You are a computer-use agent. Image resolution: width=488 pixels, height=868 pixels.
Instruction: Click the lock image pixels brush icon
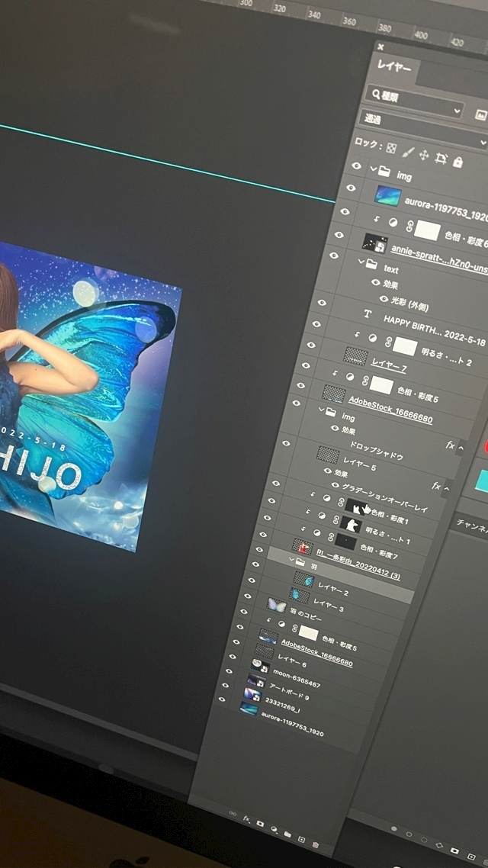pyautogui.click(x=407, y=152)
